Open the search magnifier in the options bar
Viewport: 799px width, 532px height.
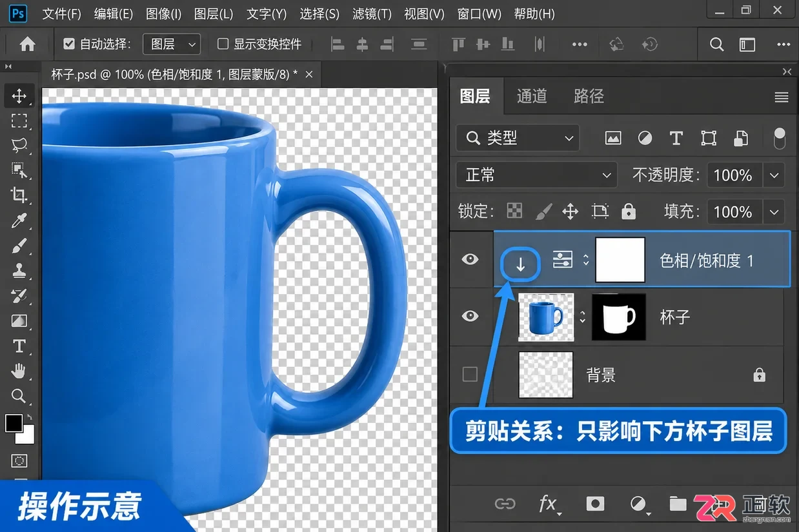[716, 44]
